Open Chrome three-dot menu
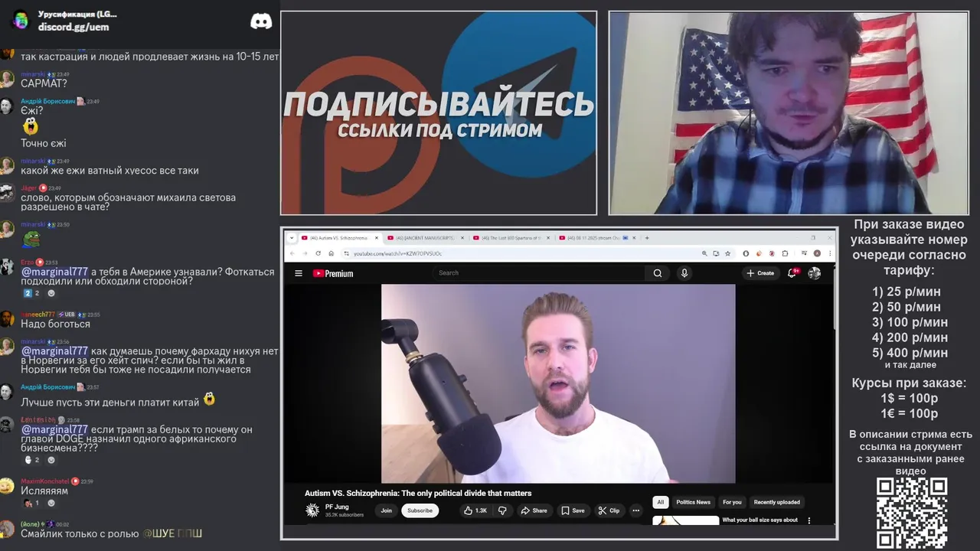 tap(830, 253)
